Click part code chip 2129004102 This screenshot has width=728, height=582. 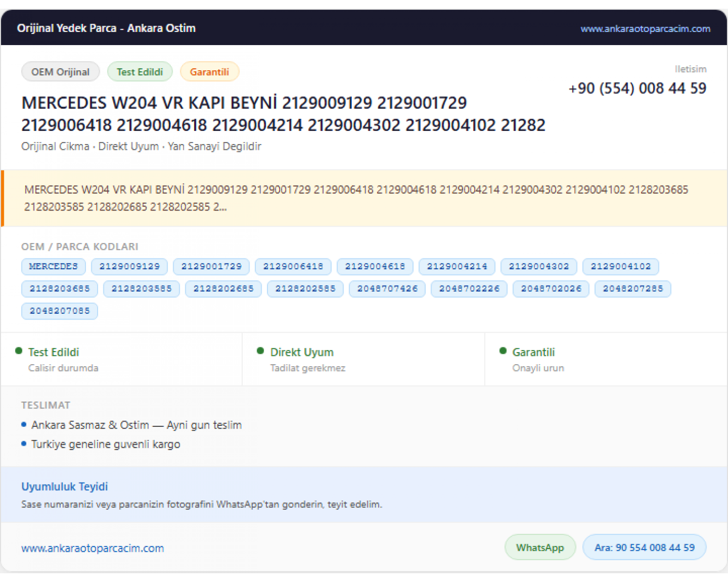point(621,266)
